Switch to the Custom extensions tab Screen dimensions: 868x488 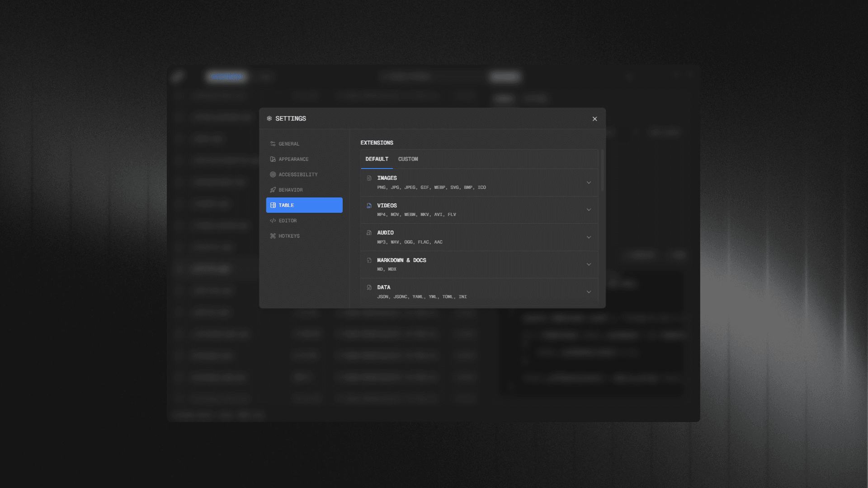coord(408,159)
